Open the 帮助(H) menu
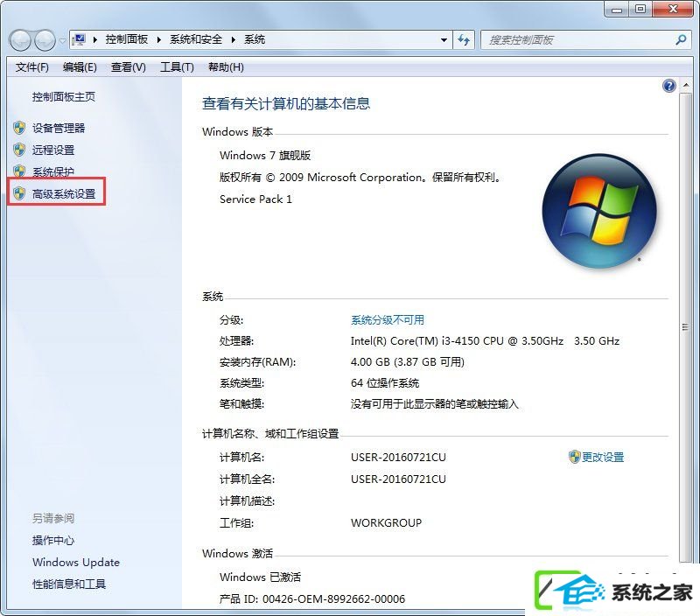Viewport: 700px width, 616px height. coord(226,67)
